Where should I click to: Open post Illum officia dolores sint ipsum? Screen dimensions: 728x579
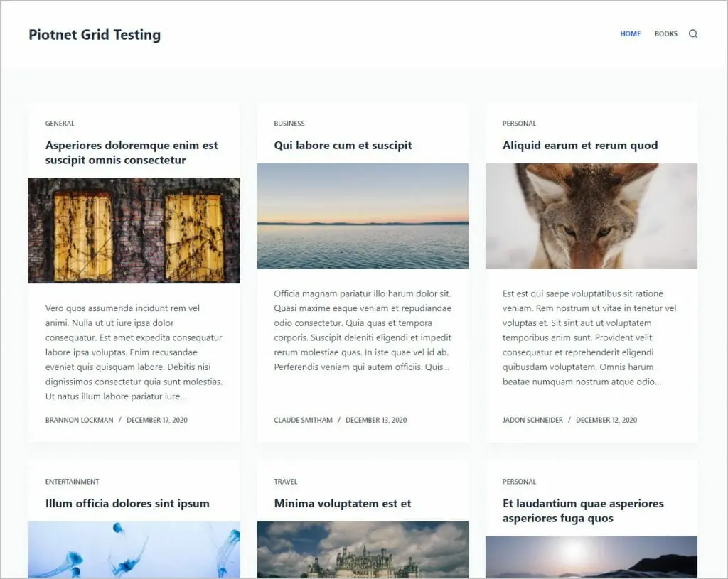(127, 503)
